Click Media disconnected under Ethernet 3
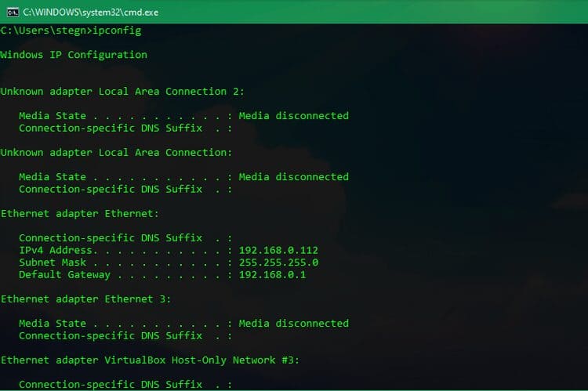The height and width of the screenshot is (391, 588). click(294, 323)
